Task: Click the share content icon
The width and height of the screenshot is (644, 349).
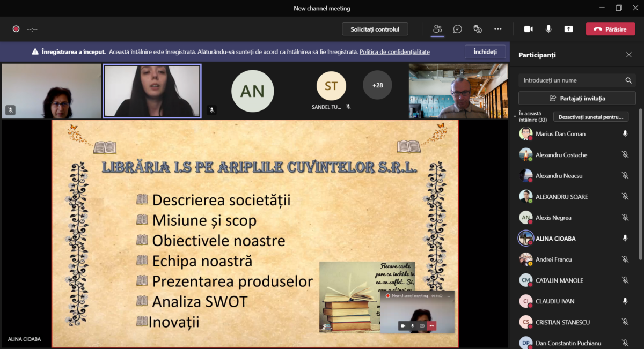Action: click(x=568, y=29)
